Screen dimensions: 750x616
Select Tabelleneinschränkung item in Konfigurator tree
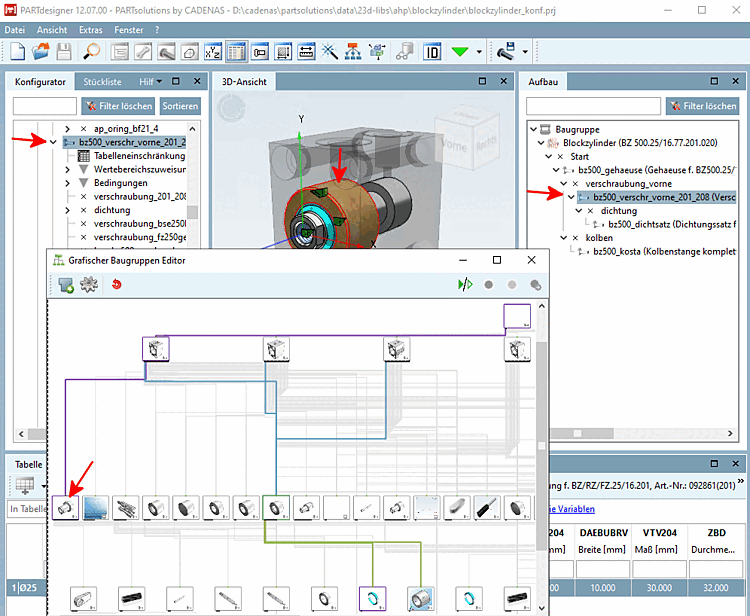point(139,156)
